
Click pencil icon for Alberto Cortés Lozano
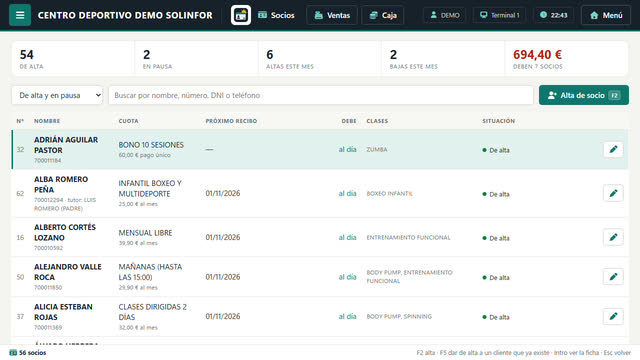point(613,237)
